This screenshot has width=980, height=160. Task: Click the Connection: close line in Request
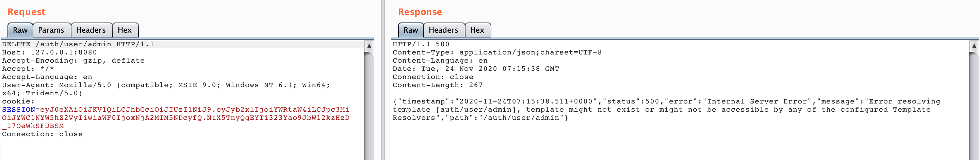coord(42,134)
